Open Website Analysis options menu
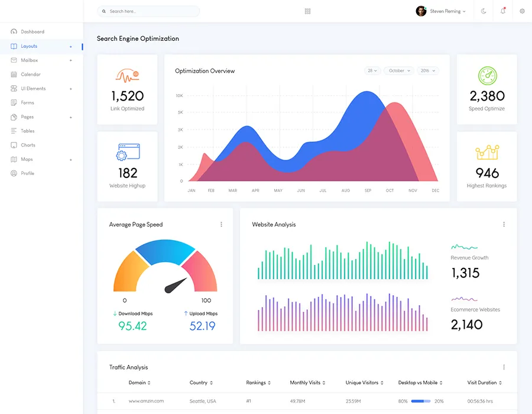This screenshot has height=414, width=532. coord(504,224)
